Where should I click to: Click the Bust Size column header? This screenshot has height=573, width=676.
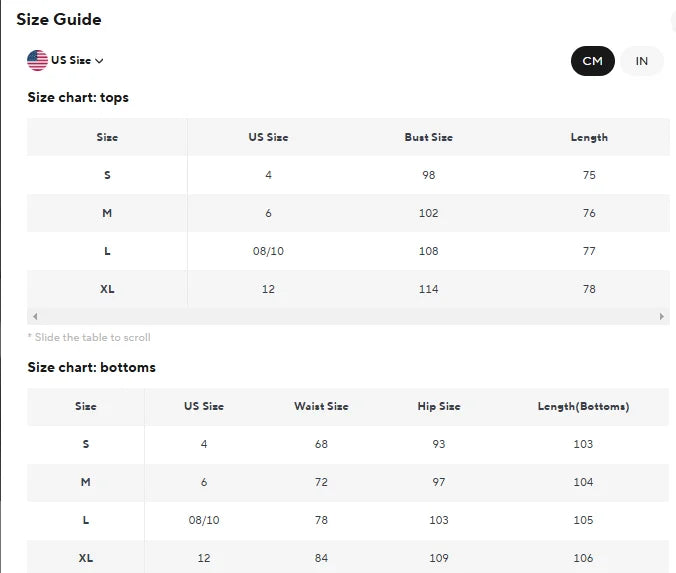(428, 137)
